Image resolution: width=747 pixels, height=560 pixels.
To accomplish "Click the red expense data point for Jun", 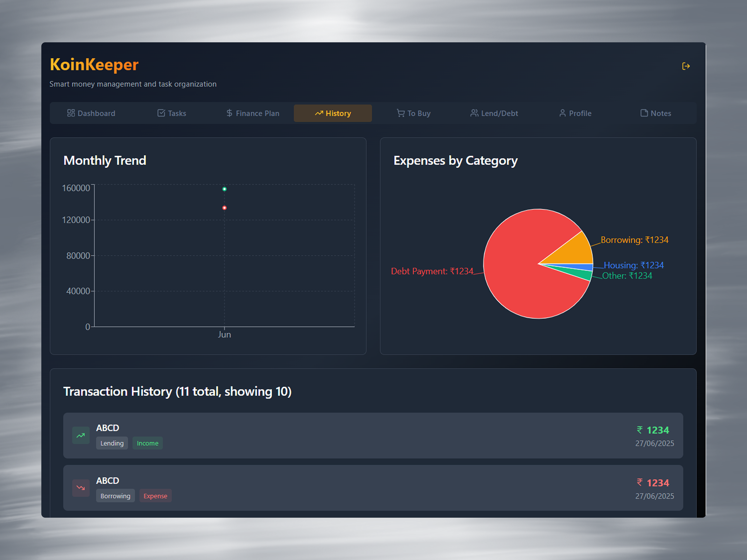I will point(224,208).
